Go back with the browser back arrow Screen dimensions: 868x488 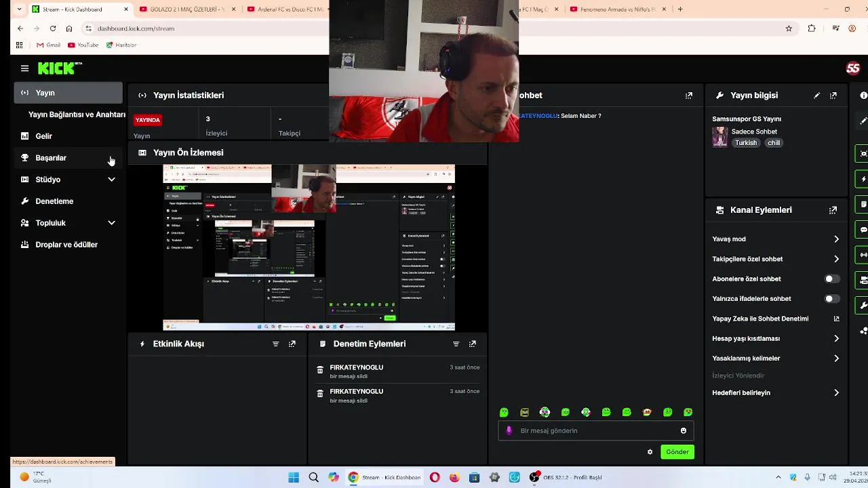click(20, 28)
